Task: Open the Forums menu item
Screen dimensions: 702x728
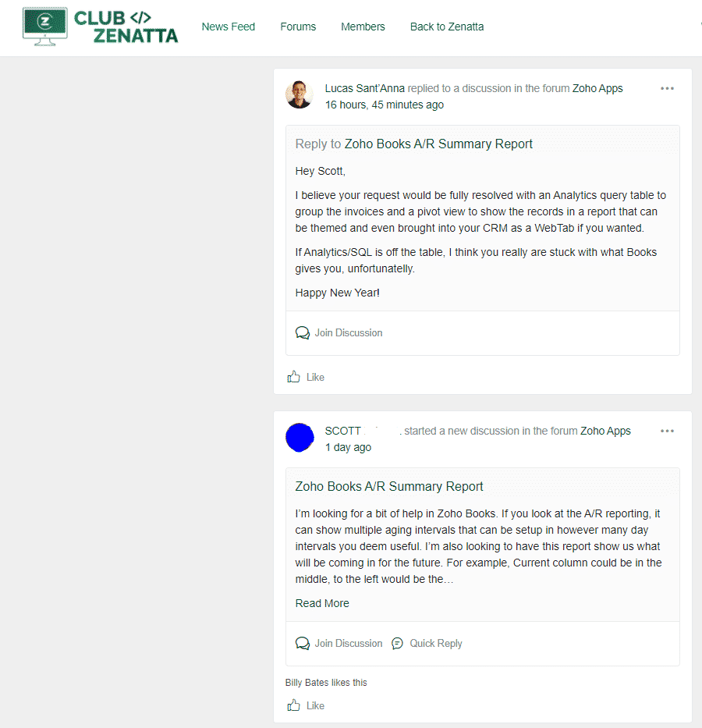Action: [x=298, y=27]
